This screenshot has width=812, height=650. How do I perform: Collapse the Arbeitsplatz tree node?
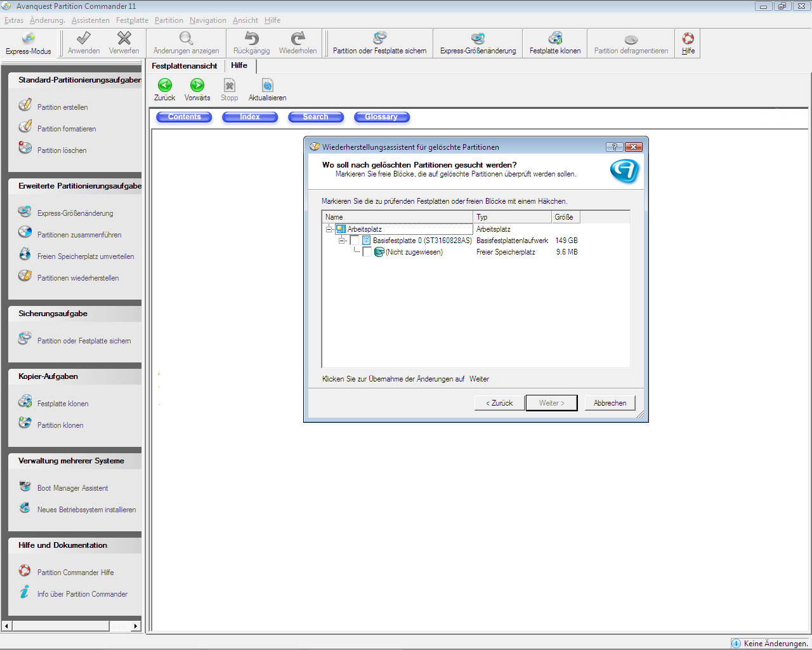(x=329, y=229)
